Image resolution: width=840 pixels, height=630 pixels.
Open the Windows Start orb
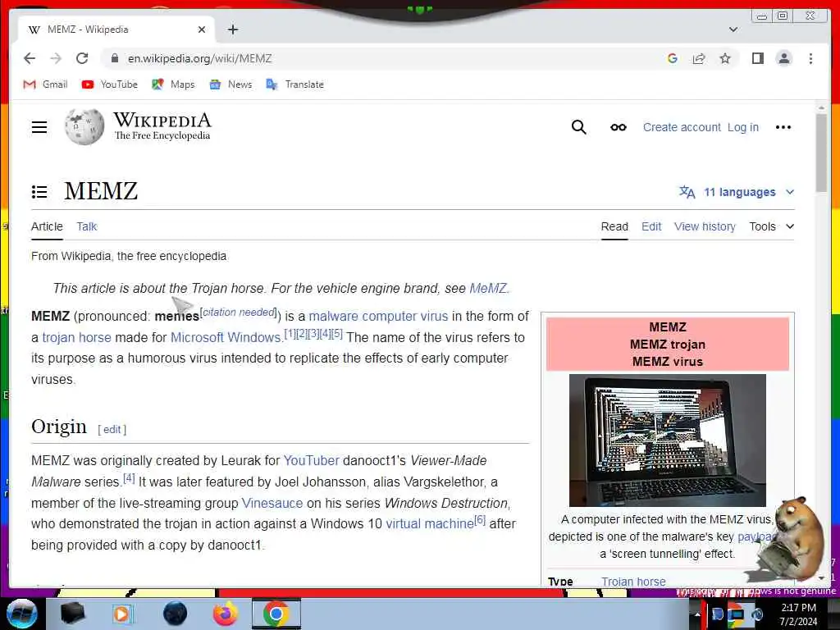pyautogui.click(x=21, y=614)
